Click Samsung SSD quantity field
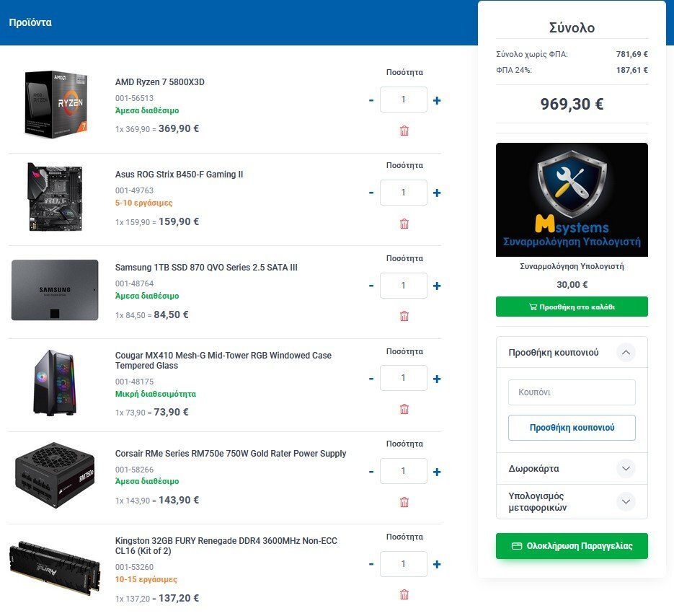This screenshot has height=616, width=674. tap(404, 285)
